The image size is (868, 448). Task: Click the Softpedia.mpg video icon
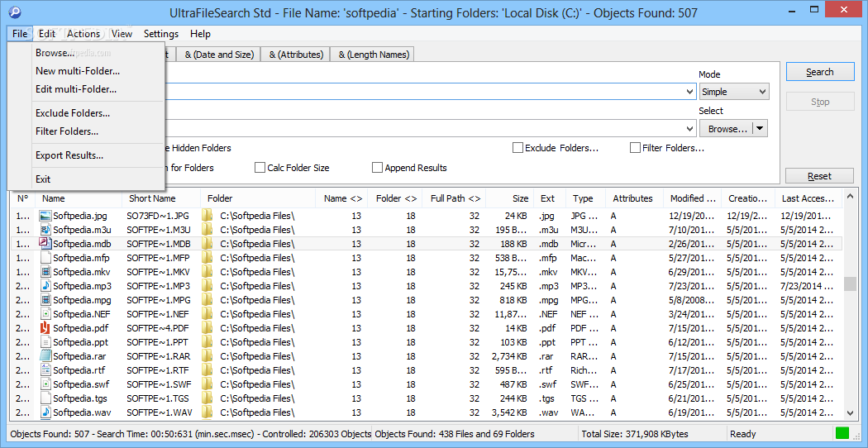pyautogui.click(x=45, y=300)
